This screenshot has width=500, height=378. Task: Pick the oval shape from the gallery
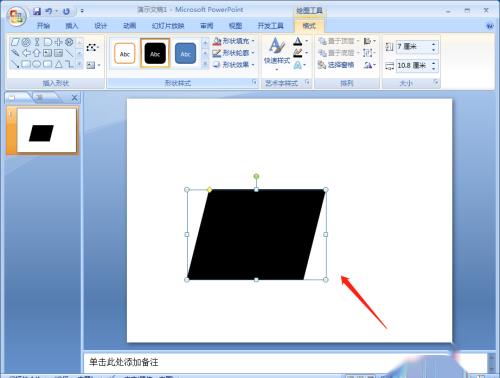pyautogui.click(x=37, y=64)
